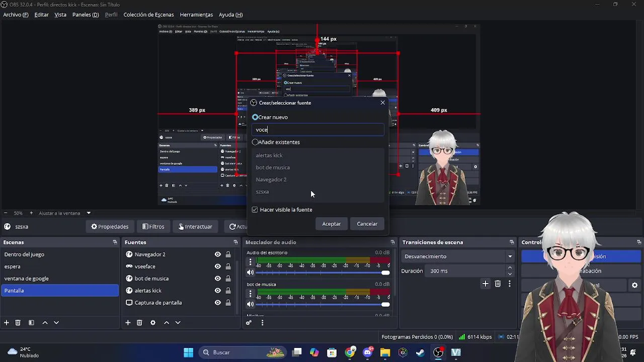Open advanced audio properties gears icon

[x=249, y=323]
